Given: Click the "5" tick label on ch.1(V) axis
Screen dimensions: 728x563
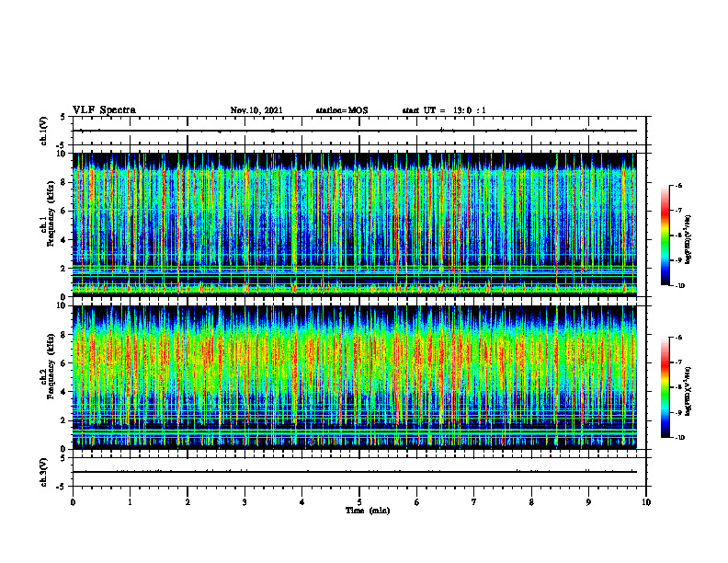Looking at the screenshot, I should 63,117.
